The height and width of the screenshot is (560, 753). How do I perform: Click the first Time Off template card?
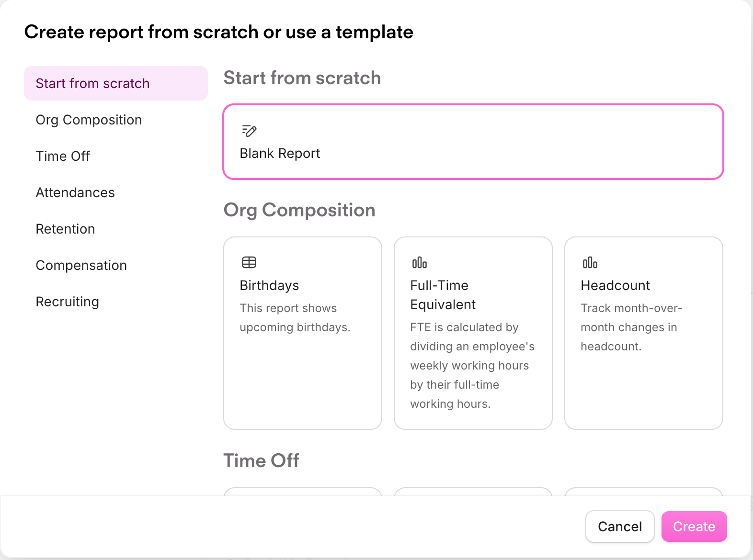303,492
